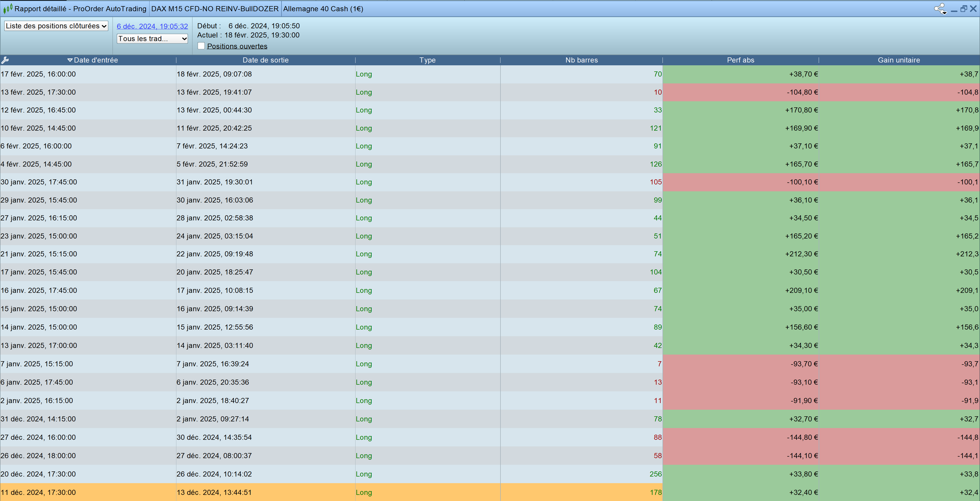Open the Liste des positions clôturées dropdown

(x=56, y=26)
